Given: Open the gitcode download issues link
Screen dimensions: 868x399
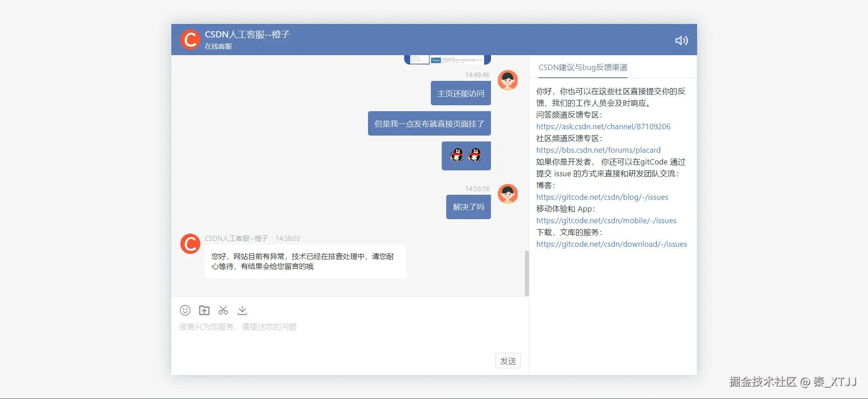Looking at the screenshot, I should click(x=611, y=244).
